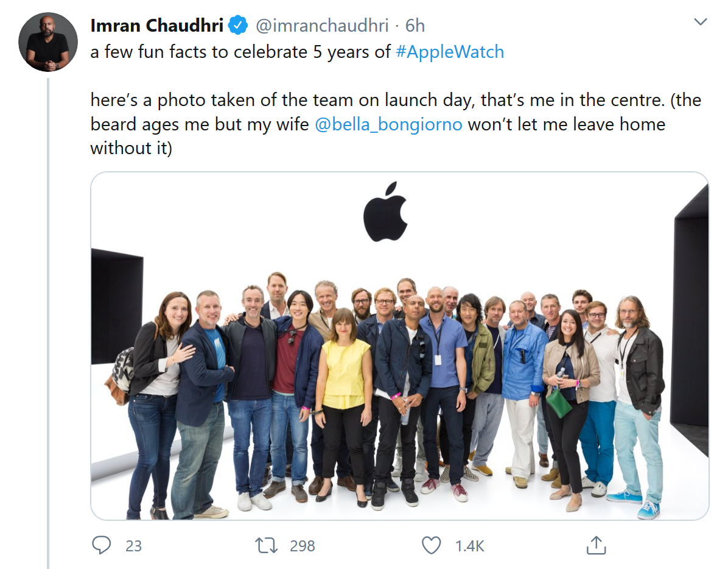Visit the @bella_bongiorno mention
The width and height of the screenshot is (728, 569).
389,124
